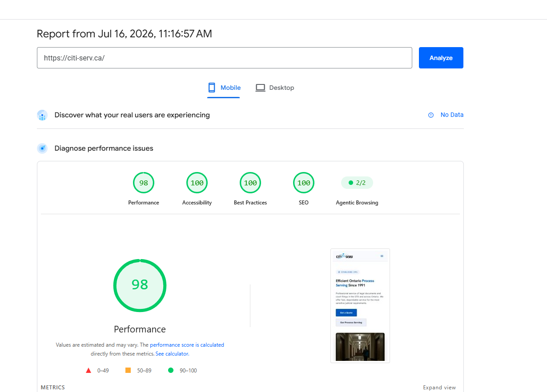Viewport: 547px width, 392px height.
Task: Click the Diagnose performance issues heading
Action: click(104, 148)
